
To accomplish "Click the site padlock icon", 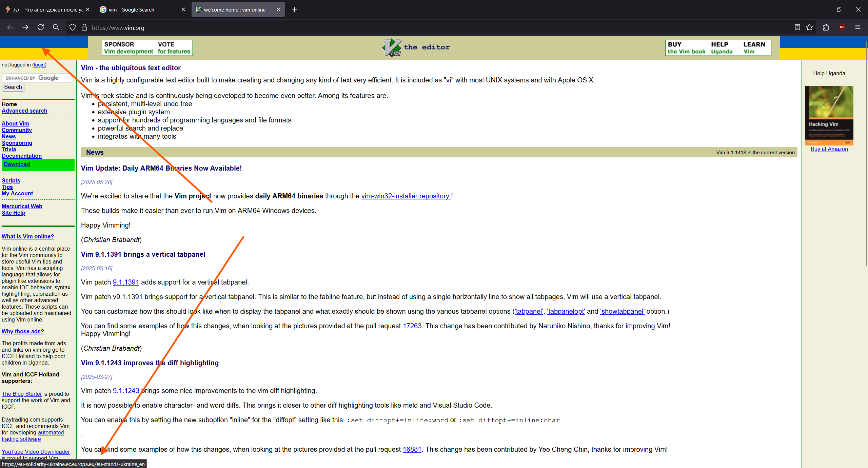I will (x=84, y=27).
